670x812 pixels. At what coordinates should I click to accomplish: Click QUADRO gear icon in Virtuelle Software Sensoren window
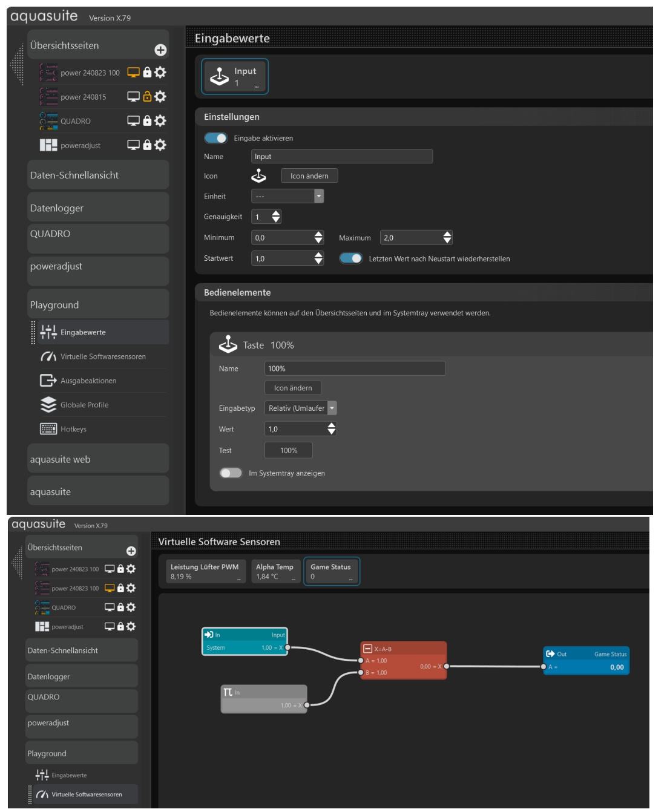click(131, 607)
